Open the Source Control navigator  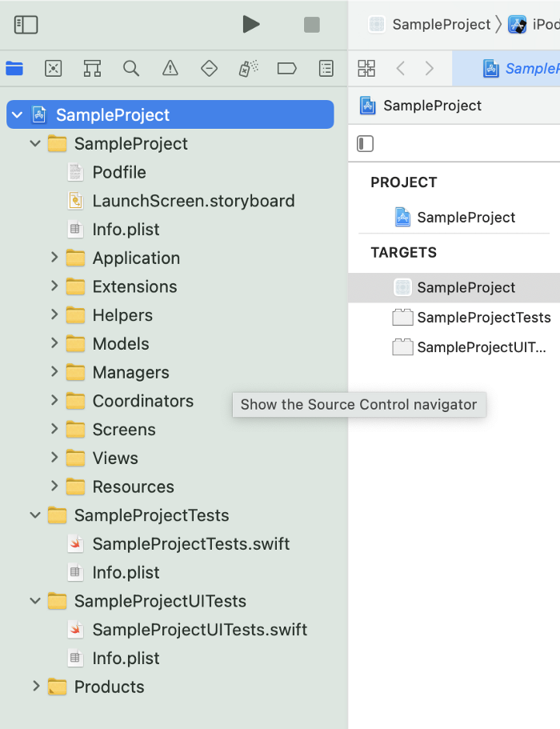pos(53,69)
